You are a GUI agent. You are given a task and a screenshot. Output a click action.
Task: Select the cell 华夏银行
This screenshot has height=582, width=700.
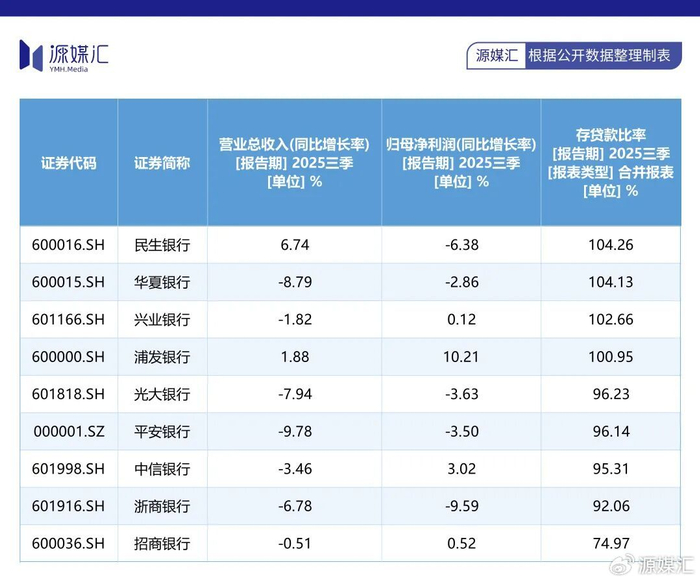(162, 282)
